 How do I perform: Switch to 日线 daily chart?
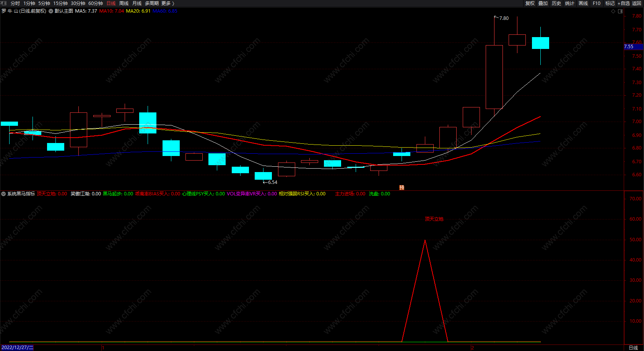tap(111, 3)
